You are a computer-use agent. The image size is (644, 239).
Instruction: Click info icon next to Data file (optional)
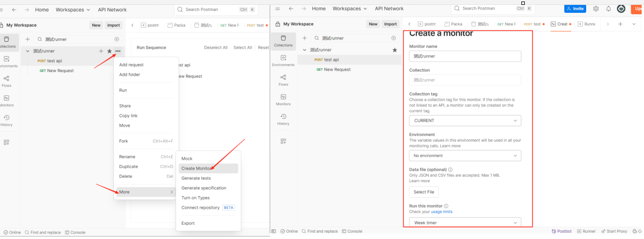tap(450, 169)
